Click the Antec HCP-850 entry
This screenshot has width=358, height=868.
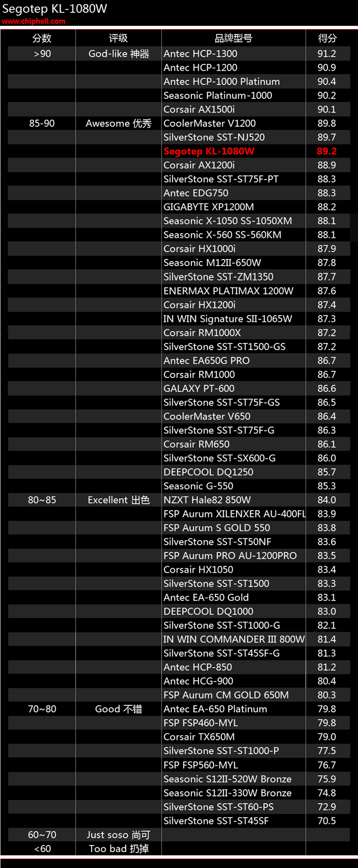tap(198, 667)
